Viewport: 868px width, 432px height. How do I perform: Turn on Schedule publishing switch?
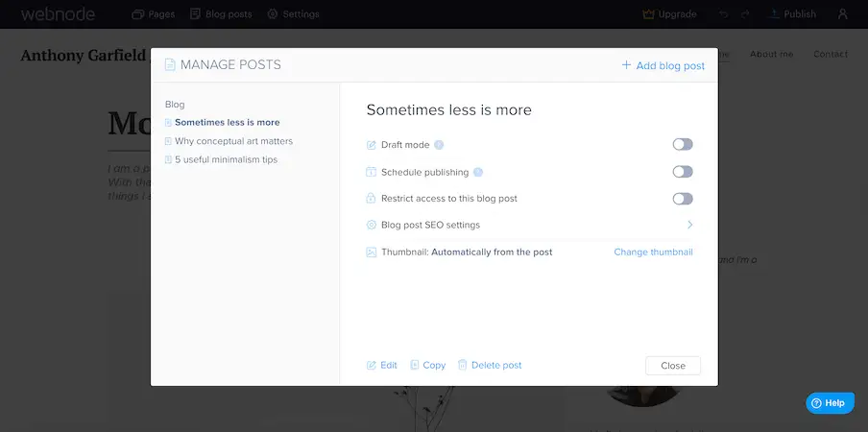click(x=682, y=172)
